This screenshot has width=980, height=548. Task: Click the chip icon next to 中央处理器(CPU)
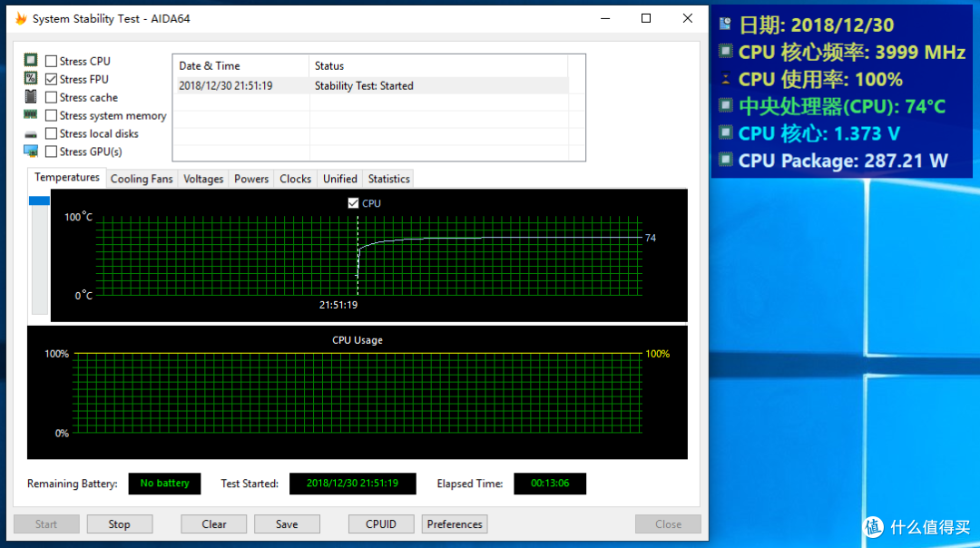[725, 105]
